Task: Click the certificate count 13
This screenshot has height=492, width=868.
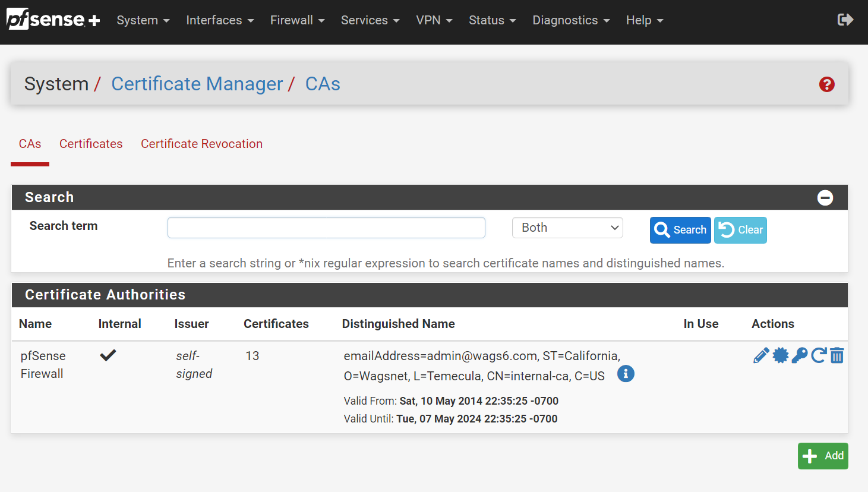Action: click(x=252, y=356)
